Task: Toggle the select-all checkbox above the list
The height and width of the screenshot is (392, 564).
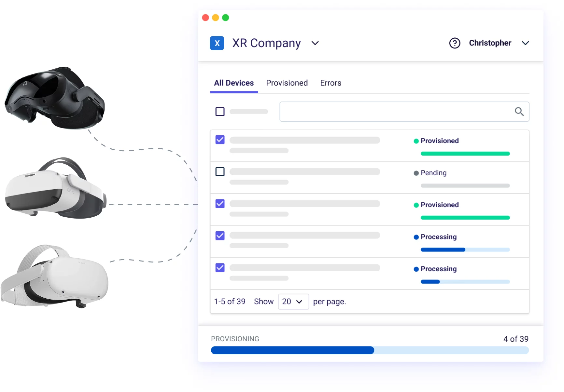Action: [x=220, y=112]
